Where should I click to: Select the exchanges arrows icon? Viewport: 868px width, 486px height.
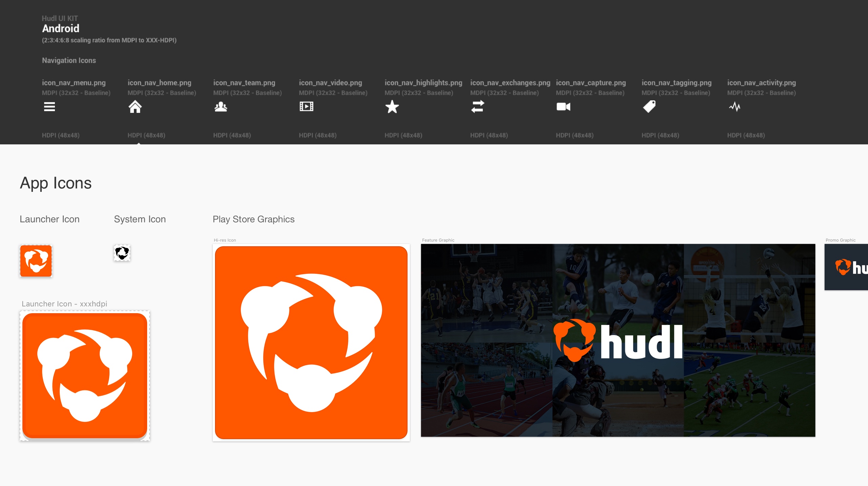[477, 106]
